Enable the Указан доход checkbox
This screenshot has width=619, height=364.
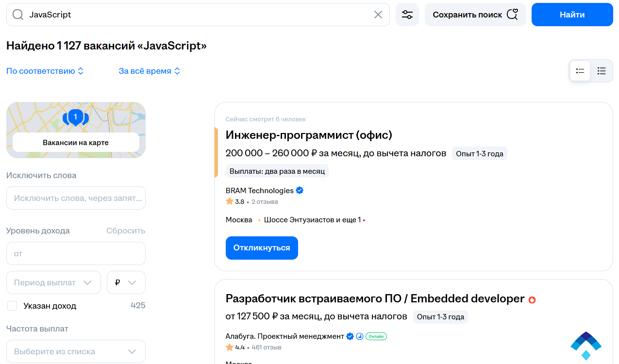point(12,305)
